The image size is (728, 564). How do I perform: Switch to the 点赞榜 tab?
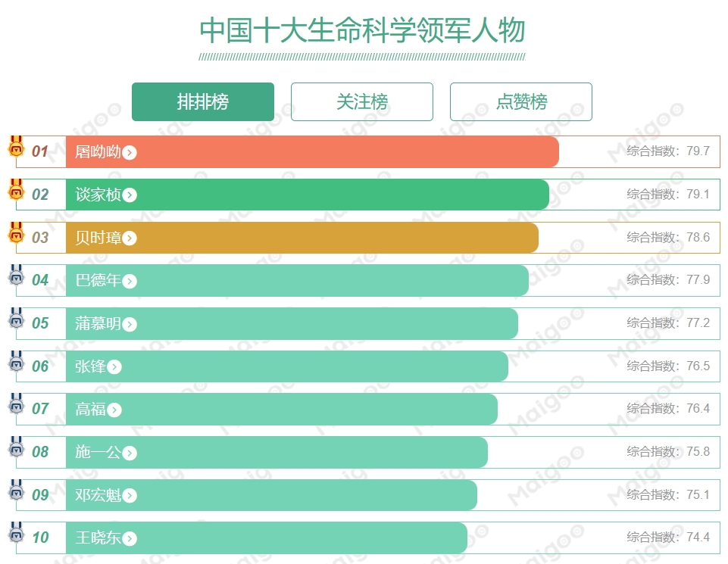[x=521, y=101]
